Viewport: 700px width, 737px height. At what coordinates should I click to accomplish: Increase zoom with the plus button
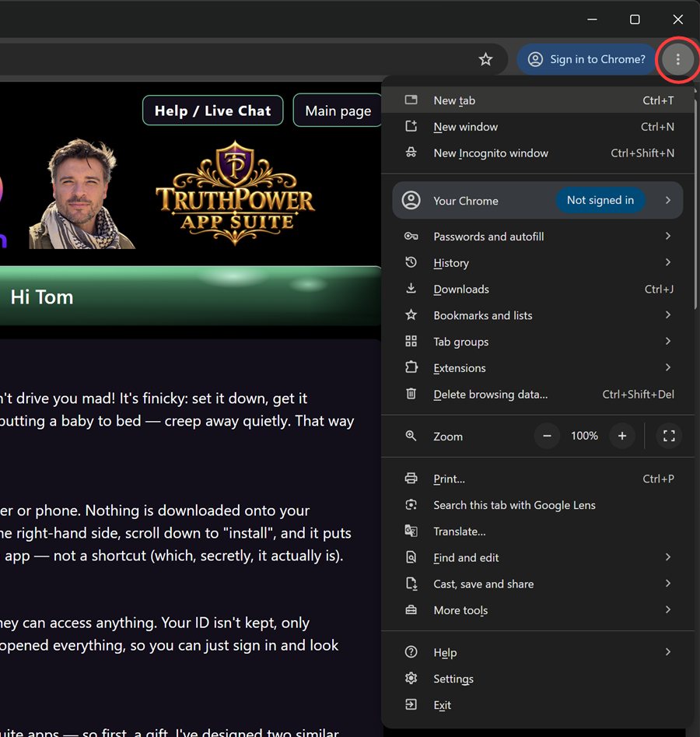pyautogui.click(x=622, y=436)
